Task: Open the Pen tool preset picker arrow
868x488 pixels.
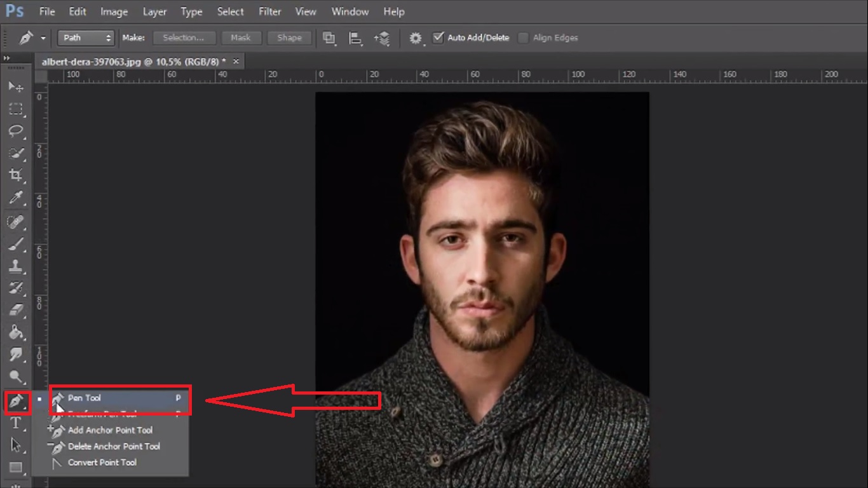Action: click(x=43, y=38)
